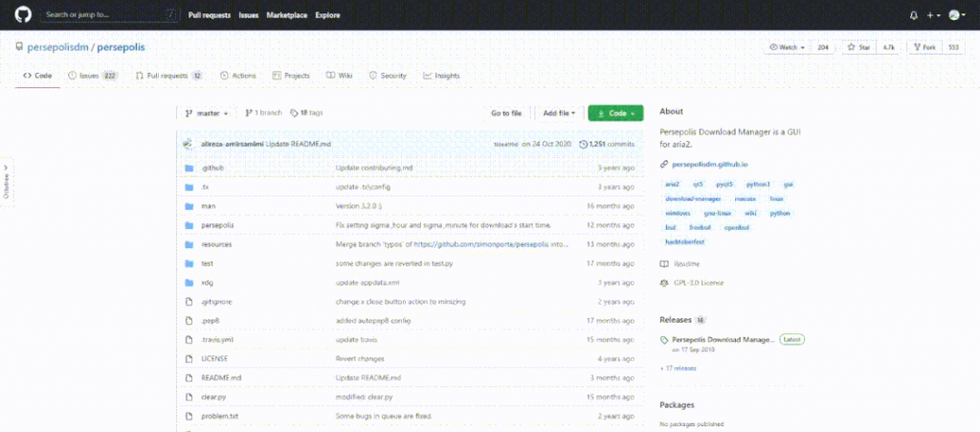
Task: Star the repository
Action: 859,48
